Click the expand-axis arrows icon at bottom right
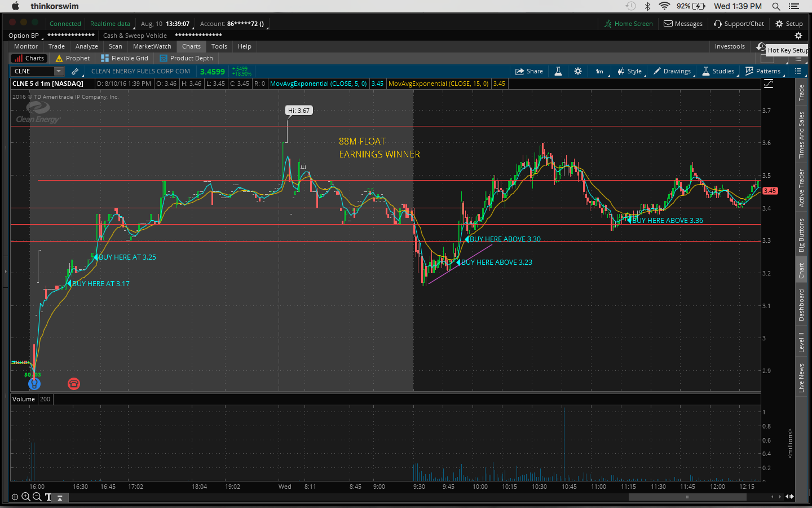 tap(789, 497)
